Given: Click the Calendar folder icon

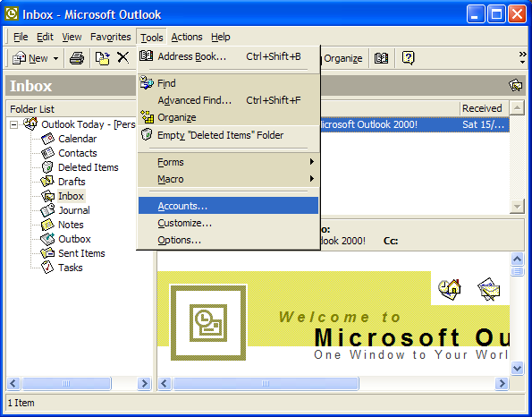Looking at the screenshot, I should click(48, 139).
